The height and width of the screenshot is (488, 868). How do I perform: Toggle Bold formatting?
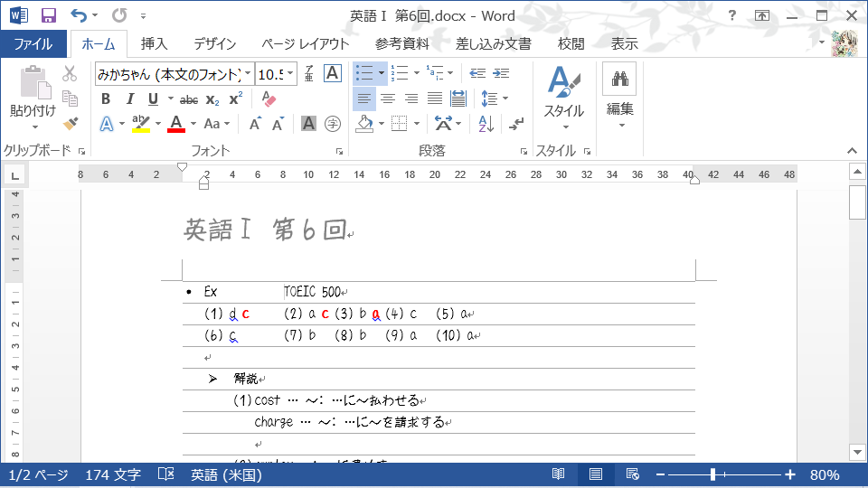click(x=106, y=99)
